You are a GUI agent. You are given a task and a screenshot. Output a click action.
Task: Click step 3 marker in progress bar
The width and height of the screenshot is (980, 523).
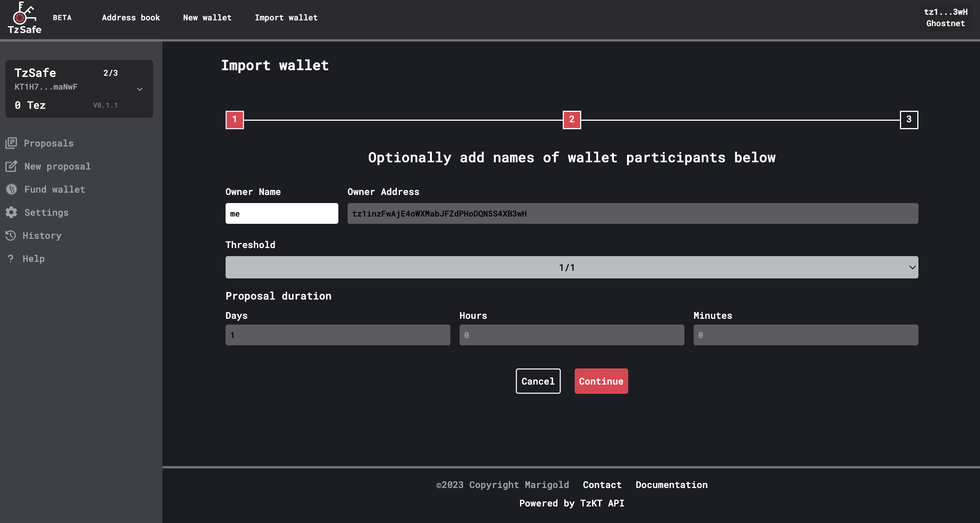tap(909, 120)
